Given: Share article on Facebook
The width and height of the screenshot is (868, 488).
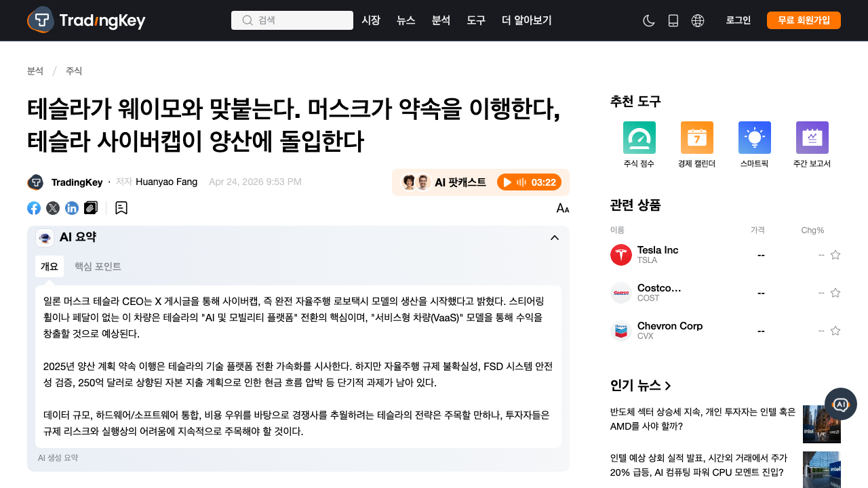Looking at the screenshot, I should coord(34,208).
